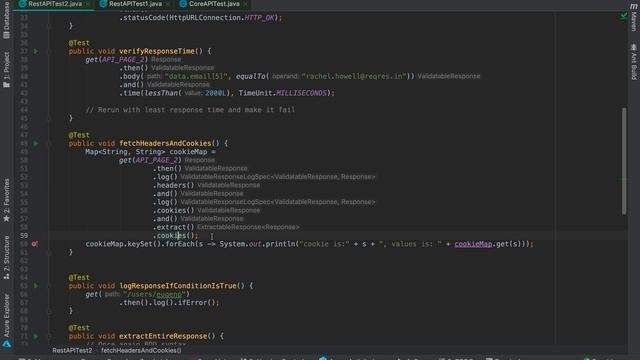The width and height of the screenshot is (640, 360).
Task: Click the equalTo call in body assertion
Action: tap(251, 76)
